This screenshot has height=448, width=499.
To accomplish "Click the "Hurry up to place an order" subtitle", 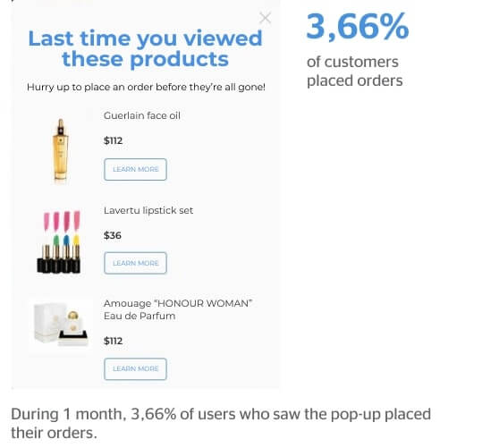I will (x=146, y=87).
